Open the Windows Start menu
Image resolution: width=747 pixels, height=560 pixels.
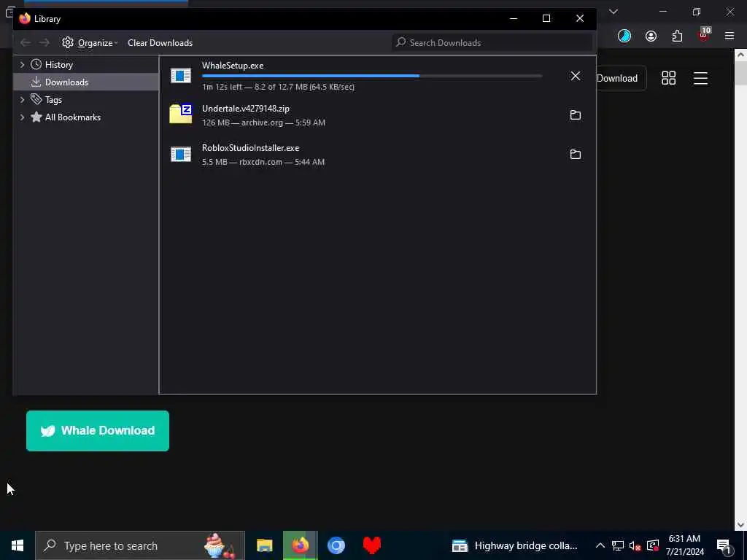[x=18, y=545]
